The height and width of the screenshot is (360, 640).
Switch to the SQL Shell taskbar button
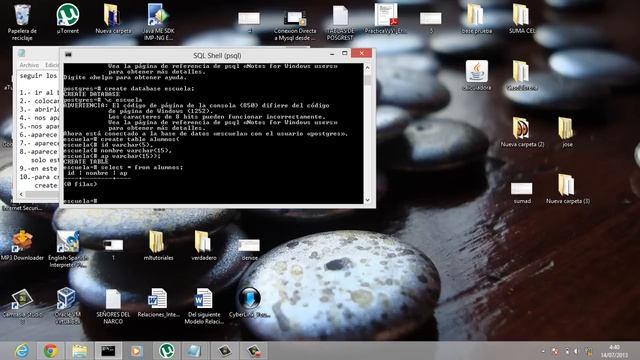[x=108, y=351]
